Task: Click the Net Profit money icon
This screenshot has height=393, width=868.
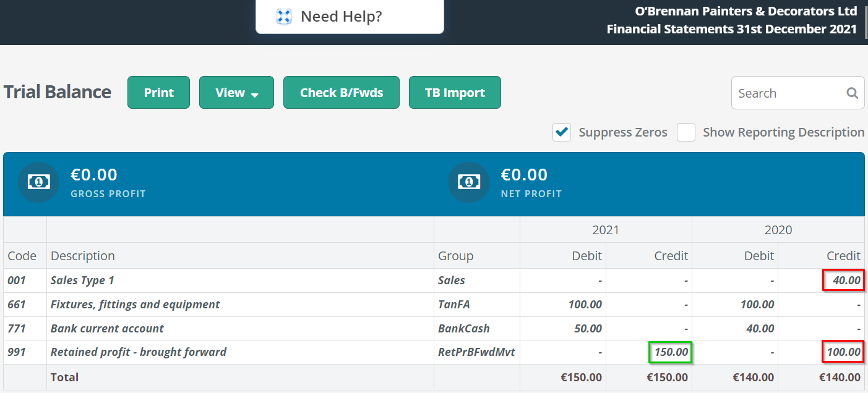Action: click(469, 182)
